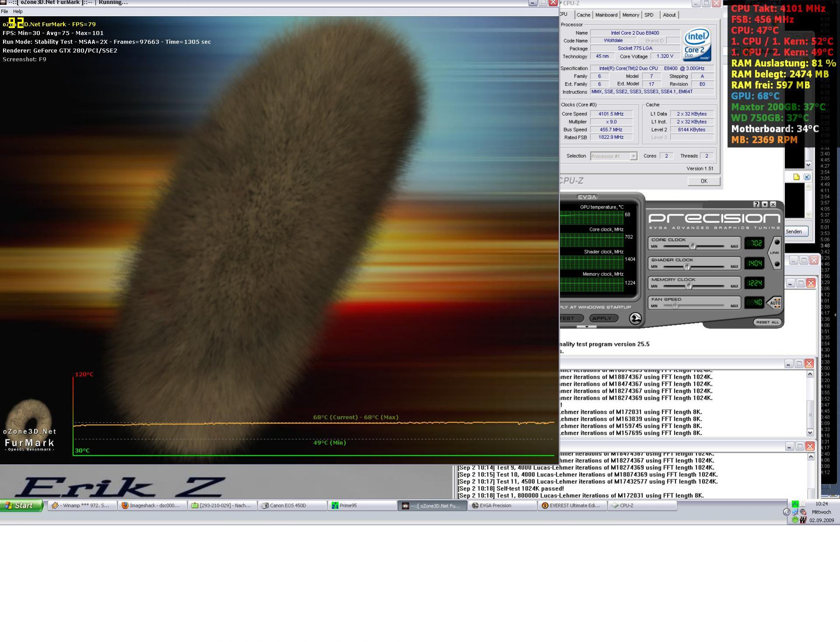
Task: Click the system tray expand arrow
Action: tap(787, 512)
